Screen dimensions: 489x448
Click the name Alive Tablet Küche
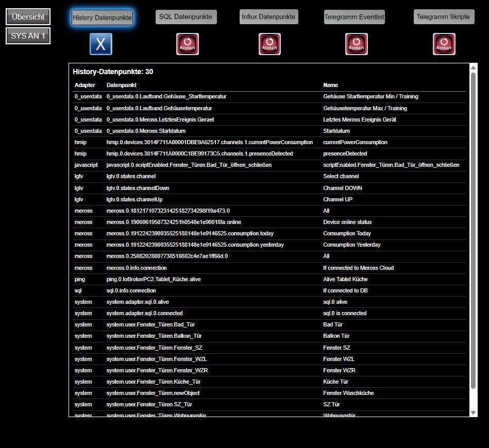(345, 279)
